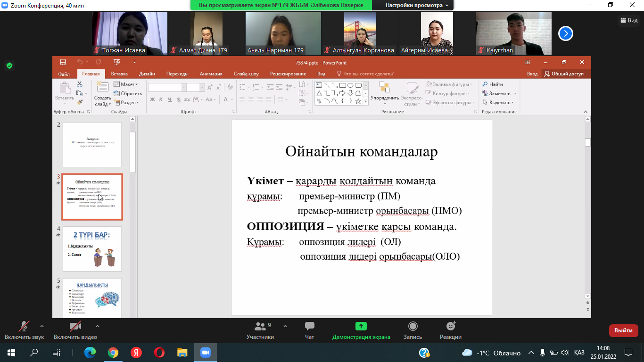The height and width of the screenshot is (362, 644).
Task: Open Макет layout dropdown
Action: point(126,84)
